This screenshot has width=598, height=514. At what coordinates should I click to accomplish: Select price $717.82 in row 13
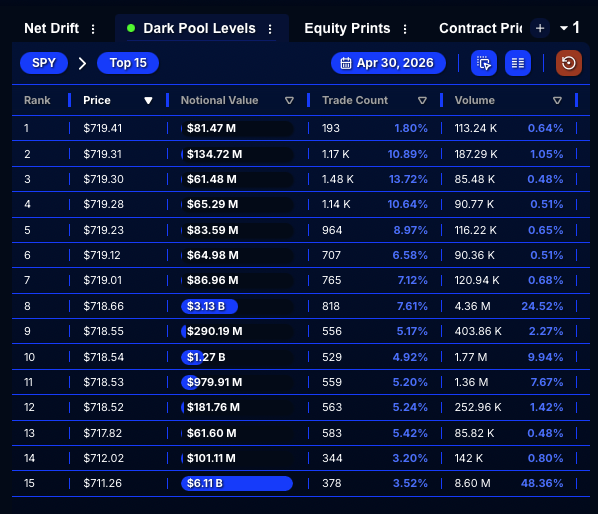(103, 433)
